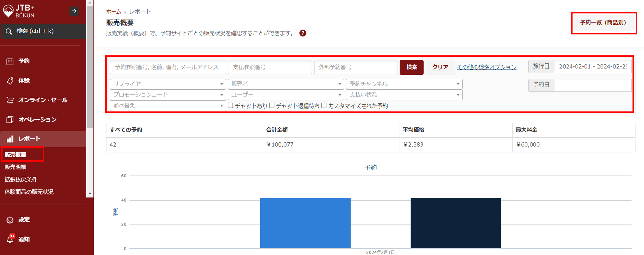Open 体験商品の販売状況 report

click(x=29, y=192)
